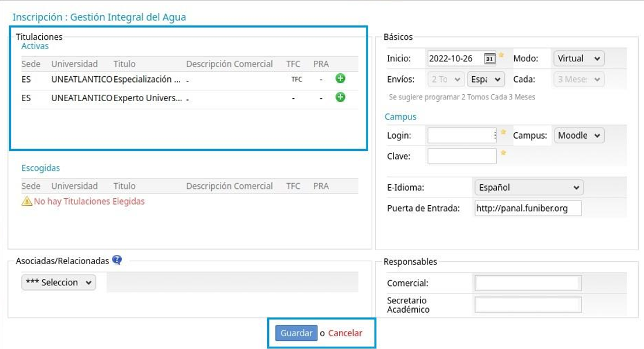Click the Cancelar link

345,333
